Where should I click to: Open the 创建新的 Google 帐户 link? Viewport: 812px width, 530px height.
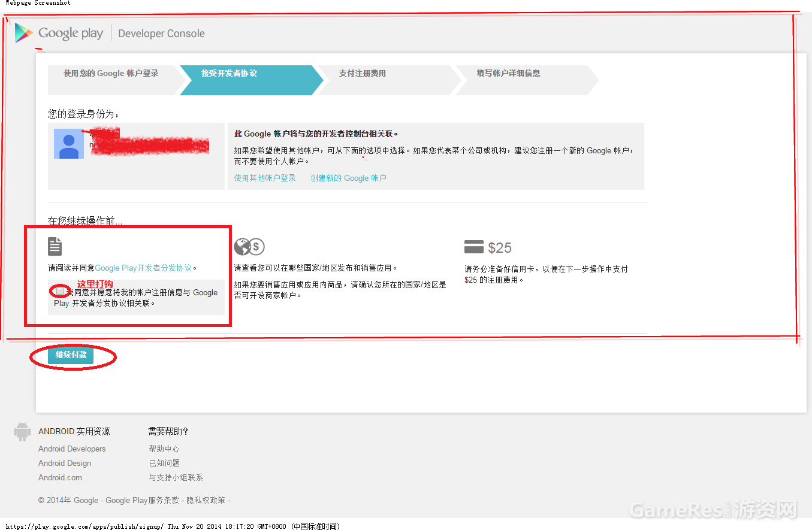click(x=349, y=178)
